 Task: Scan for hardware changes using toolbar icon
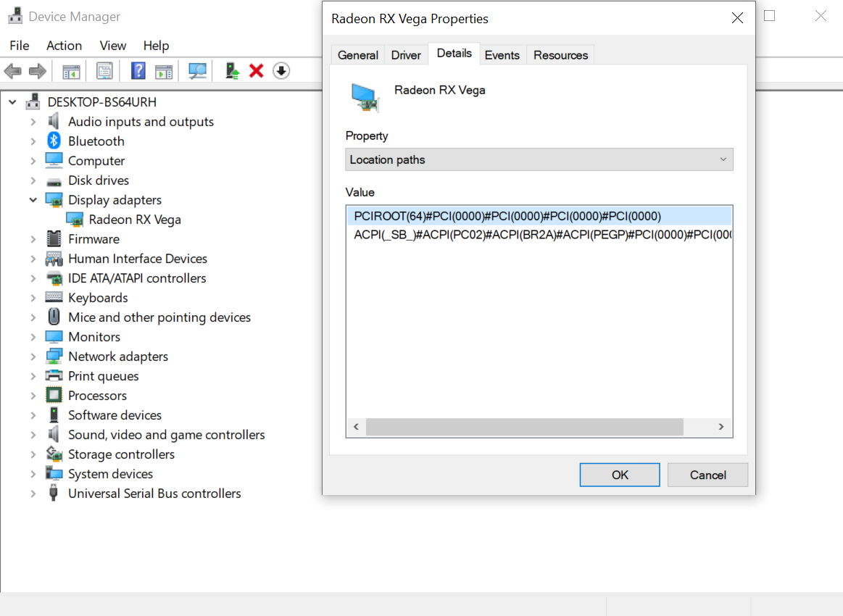[x=197, y=70]
